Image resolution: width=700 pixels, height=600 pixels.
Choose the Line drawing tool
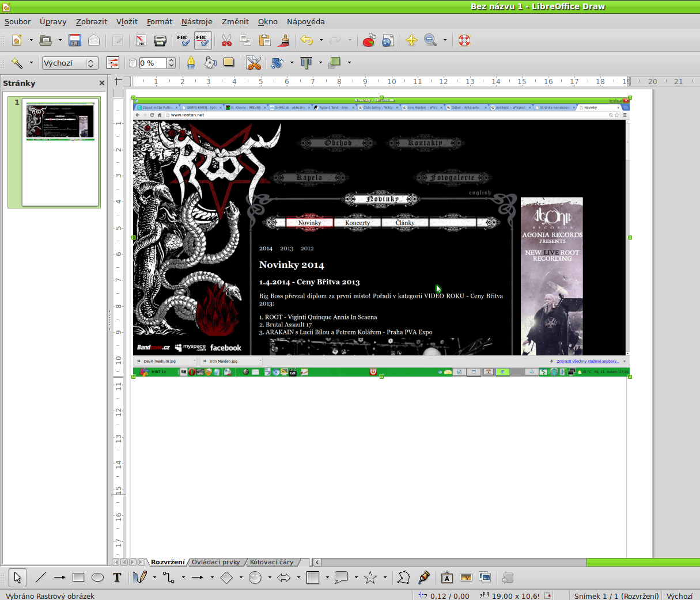[41, 578]
